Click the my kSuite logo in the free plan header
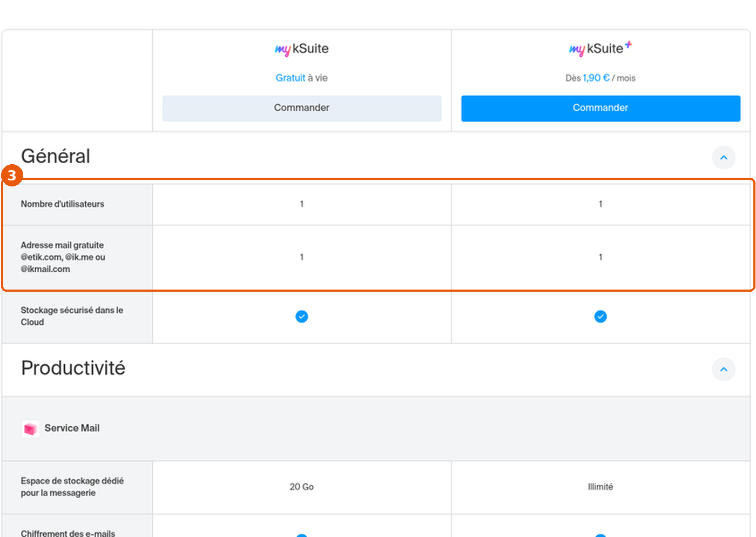Image resolution: width=756 pixels, height=537 pixels. (301, 49)
